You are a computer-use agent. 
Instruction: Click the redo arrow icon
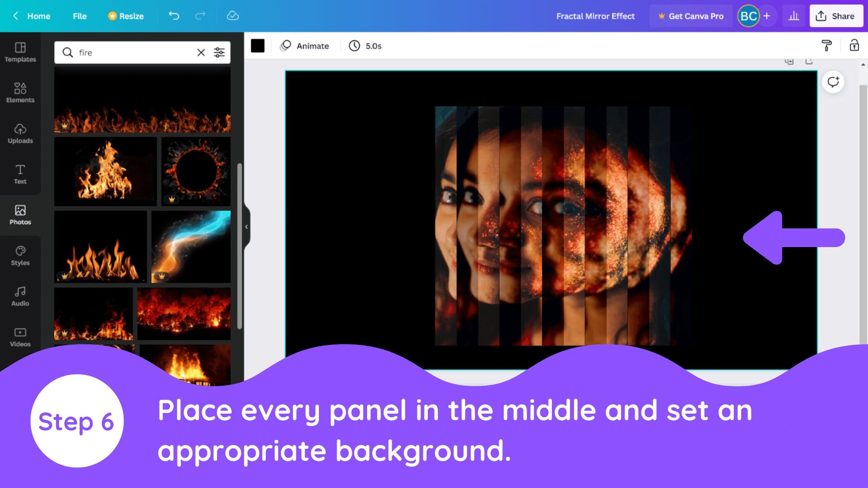pyautogui.click(x=201, y=16)
